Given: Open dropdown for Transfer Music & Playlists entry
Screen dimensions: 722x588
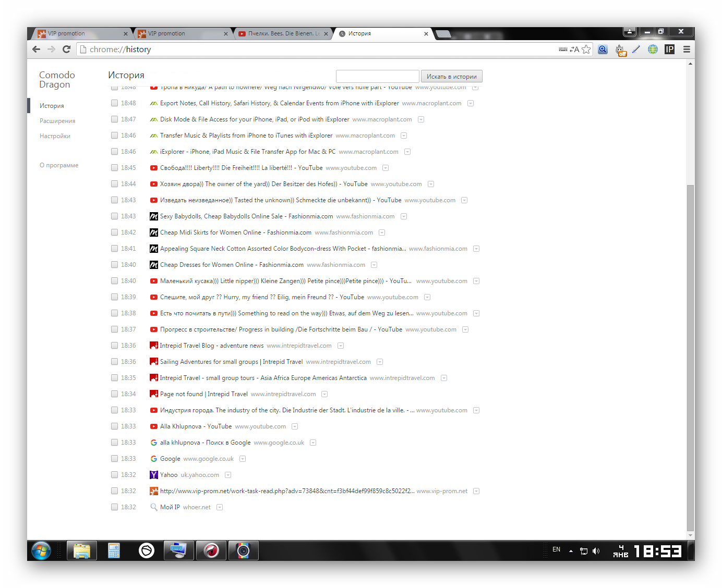Looking at the screenshot, I should [404, 136].
